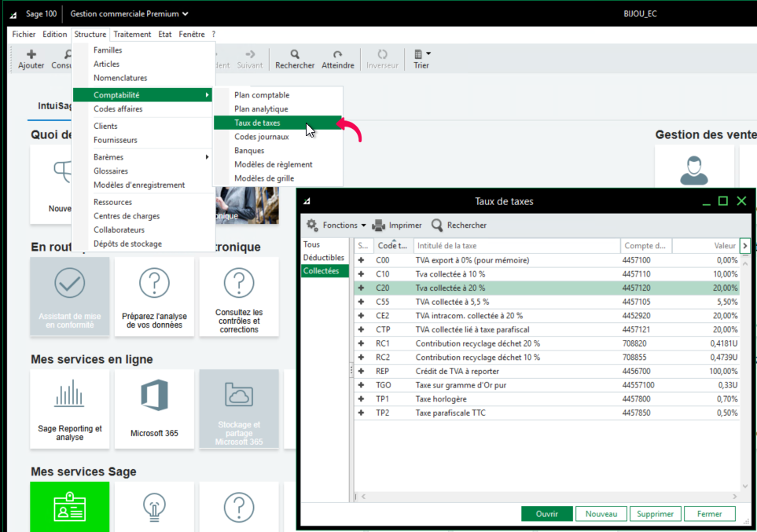
Task: Click the Ajouter plus icon in toolbar
Action: (31, 54)
